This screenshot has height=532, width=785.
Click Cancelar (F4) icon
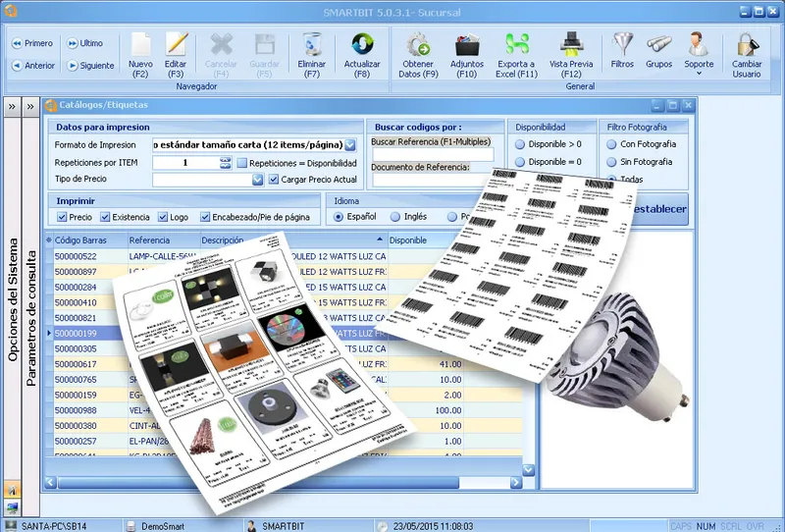tap(222, 44)
